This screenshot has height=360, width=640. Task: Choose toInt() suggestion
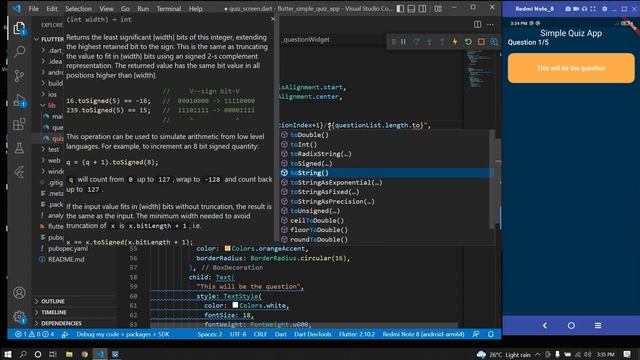(x=386, y=144)
